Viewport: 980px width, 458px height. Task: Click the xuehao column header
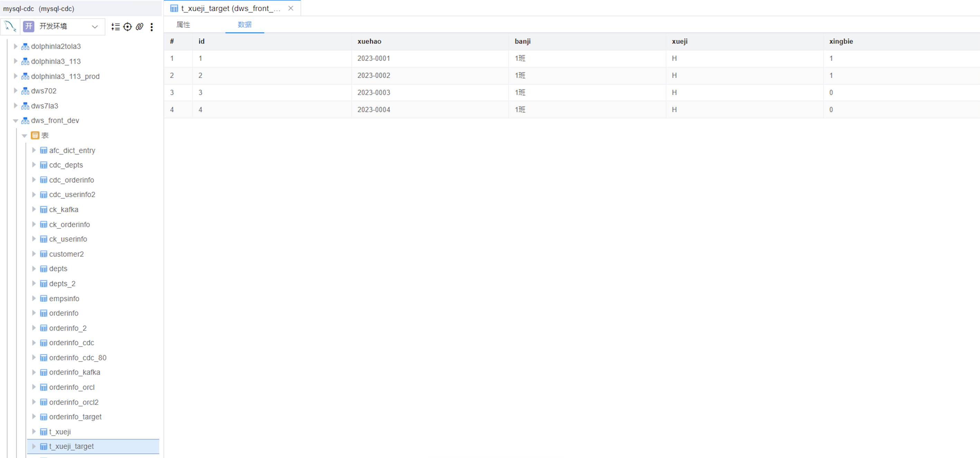369,41
